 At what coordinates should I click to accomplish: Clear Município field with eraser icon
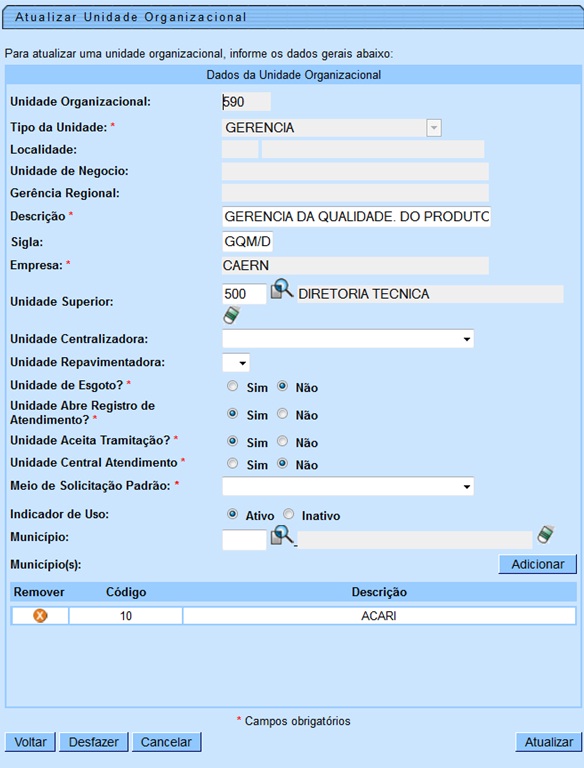tap(545, 534)
